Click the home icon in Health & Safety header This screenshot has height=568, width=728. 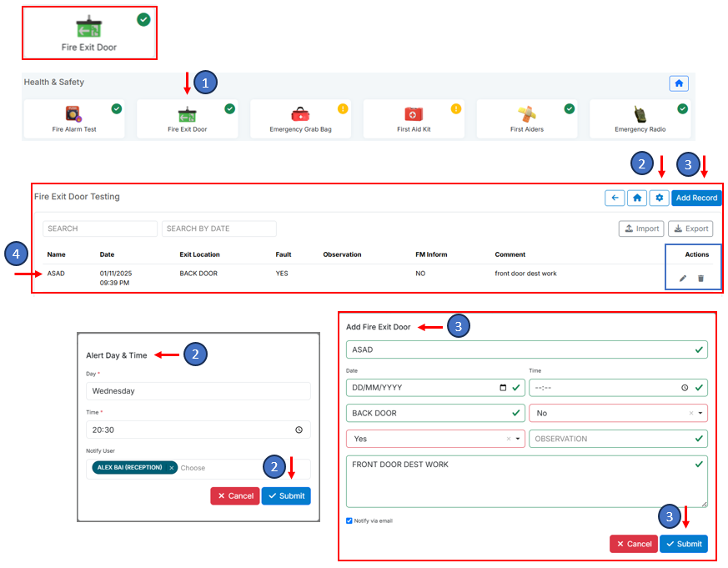679,83
